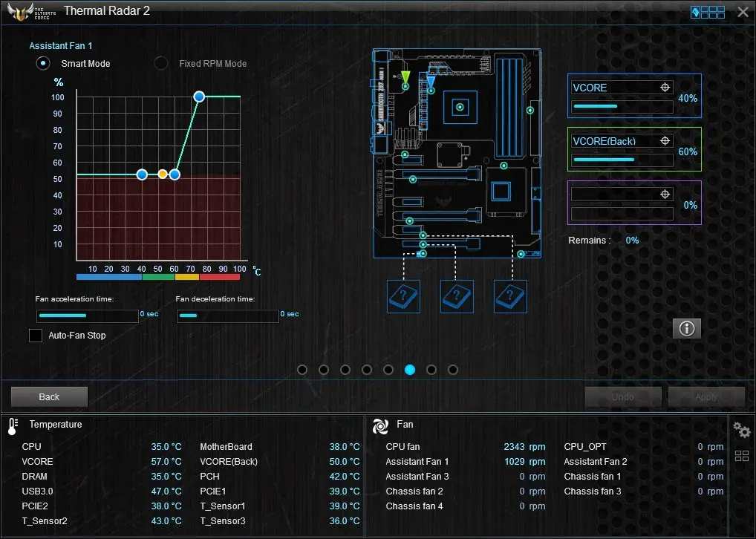This screenshot has height=539, width=756.
Task: Click crosshair icon of the empty sensor slot
Action: pyautogui.click(x=665, y=194)
